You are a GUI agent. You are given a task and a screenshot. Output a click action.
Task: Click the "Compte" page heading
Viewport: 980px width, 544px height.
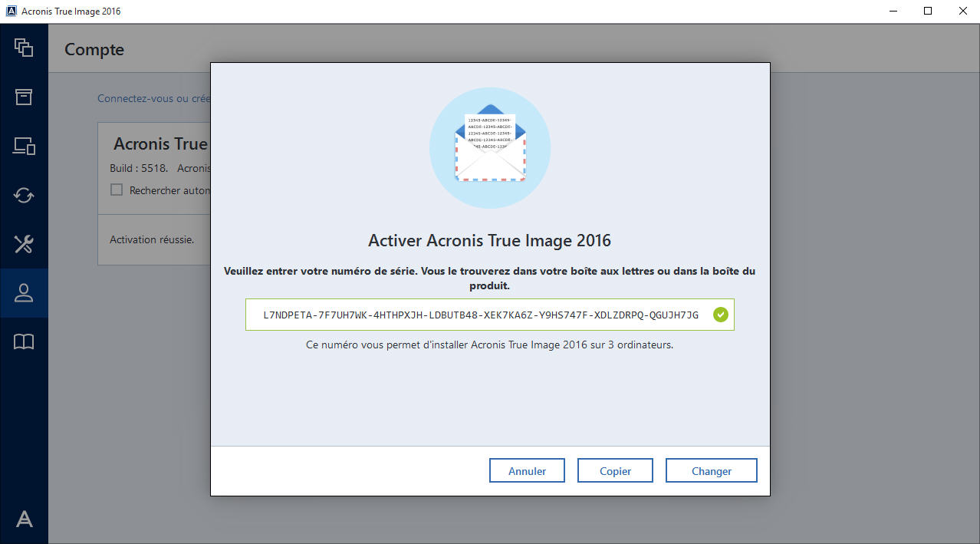[x=94, y=50]
